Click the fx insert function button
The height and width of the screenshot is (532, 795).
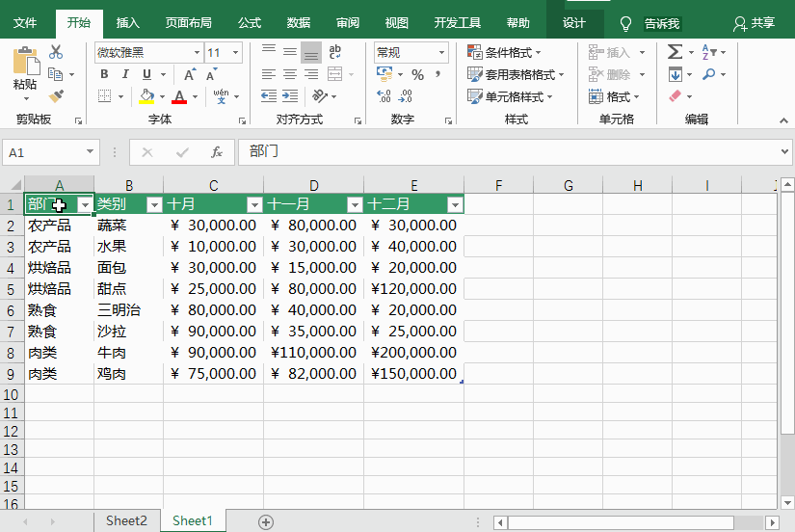tap(217, 152)
